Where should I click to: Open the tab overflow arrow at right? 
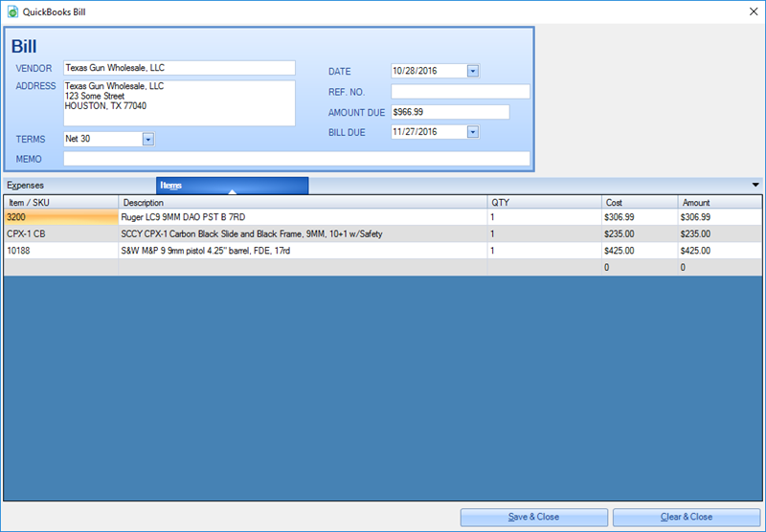(x=755, y=185)
